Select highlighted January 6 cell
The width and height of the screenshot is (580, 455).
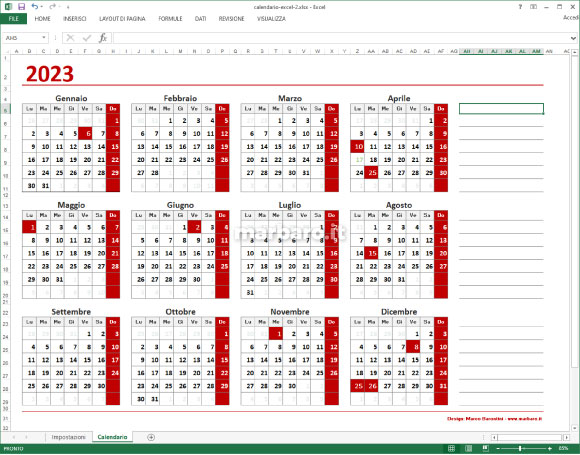(x=85, y=134)
